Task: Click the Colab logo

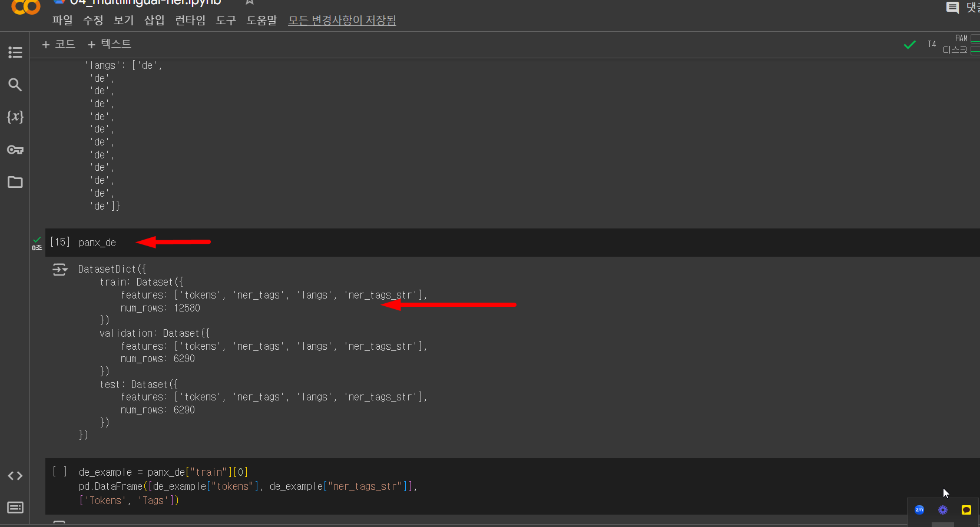Action: tap(26, 6)
